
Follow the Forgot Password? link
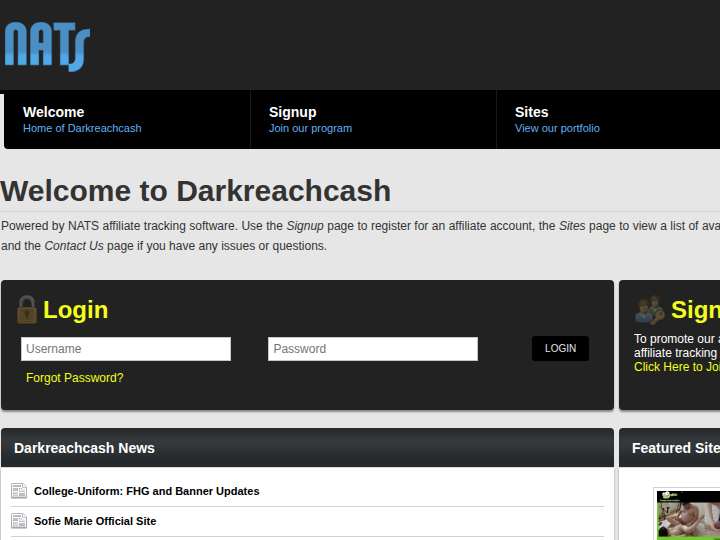tap(75, 378)
